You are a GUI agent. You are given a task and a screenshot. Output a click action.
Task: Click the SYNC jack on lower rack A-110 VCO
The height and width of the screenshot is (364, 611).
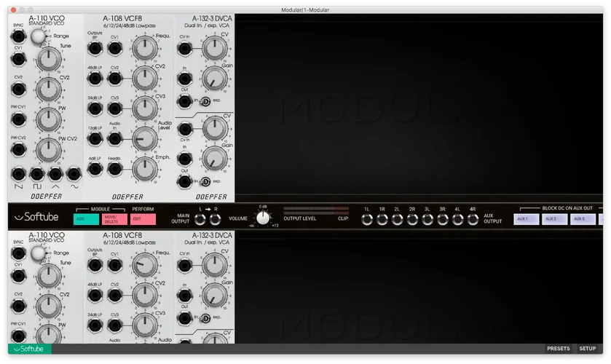click(18, 253)
